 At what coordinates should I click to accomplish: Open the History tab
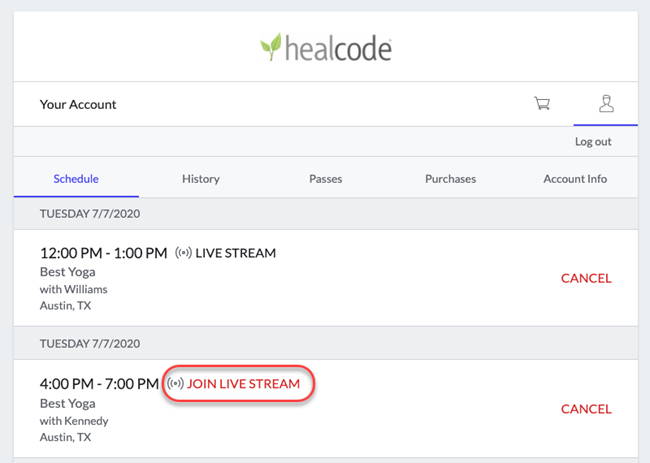click(200, 179)
